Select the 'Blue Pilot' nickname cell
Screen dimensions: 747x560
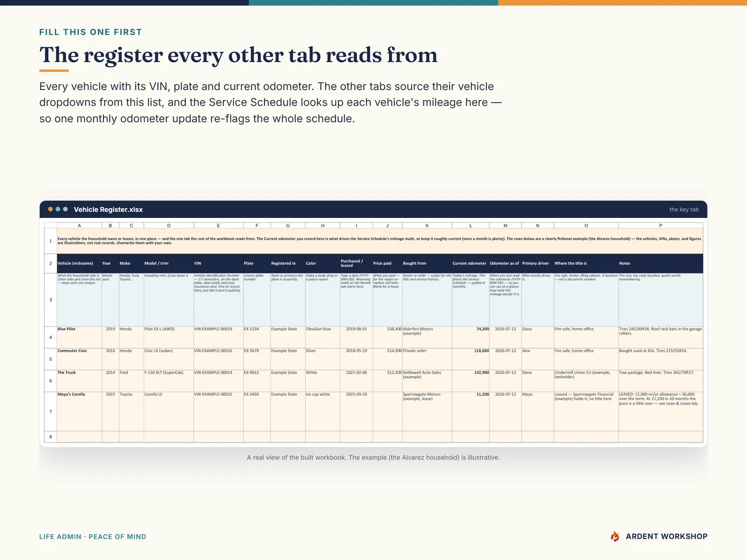(x=79, y=337)
